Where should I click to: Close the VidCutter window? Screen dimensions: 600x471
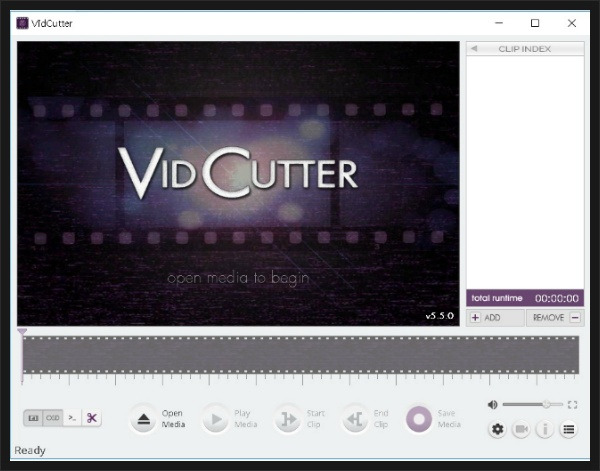pyautogui.click(x=572, y=23)
